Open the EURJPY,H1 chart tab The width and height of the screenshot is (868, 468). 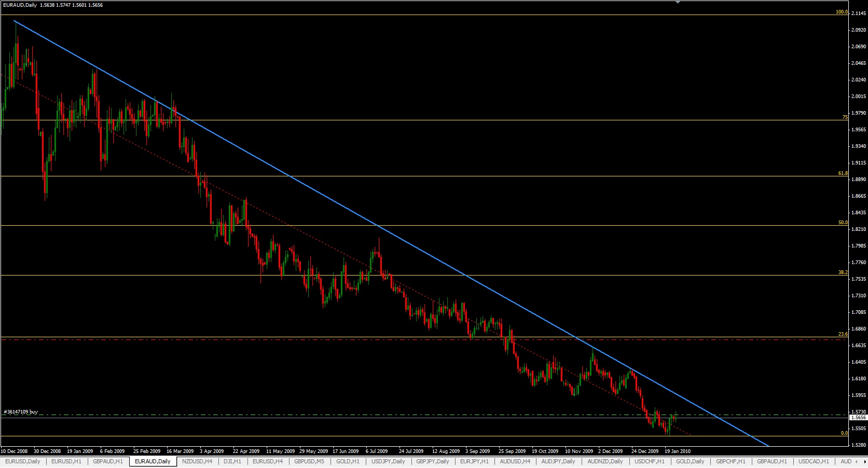pyautogui.click(x=474, y=461)
